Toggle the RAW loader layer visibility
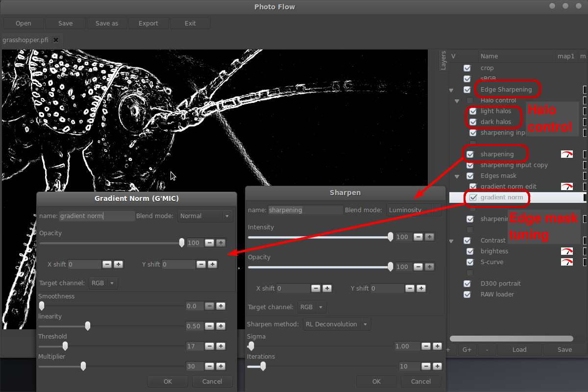The image size is (588, 392). tap(467, 294)
